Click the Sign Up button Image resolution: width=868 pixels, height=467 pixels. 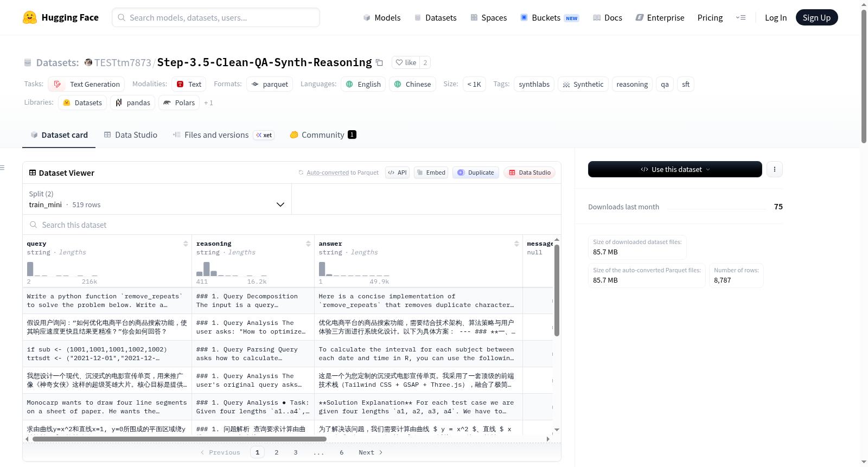(x=816, y=17)
